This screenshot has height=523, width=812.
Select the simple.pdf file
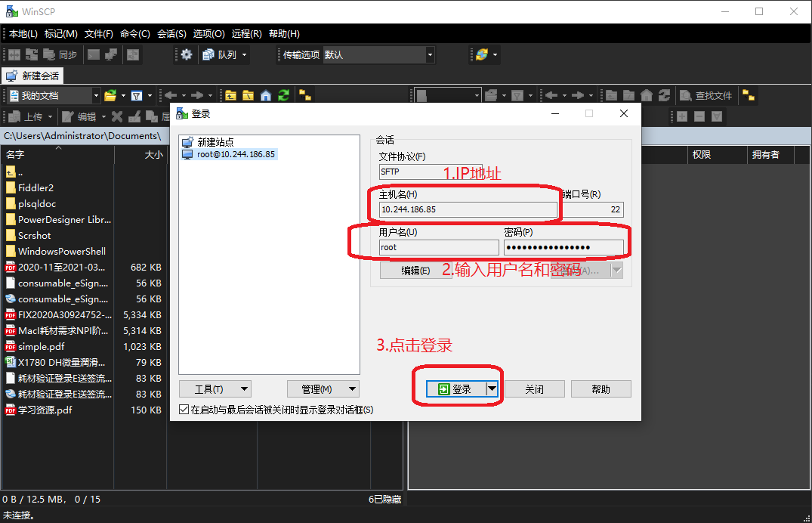click(36, 346)
